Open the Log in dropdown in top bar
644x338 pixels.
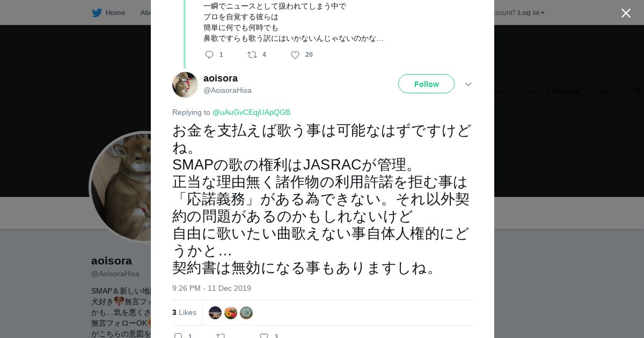click(x=531, y=12)
